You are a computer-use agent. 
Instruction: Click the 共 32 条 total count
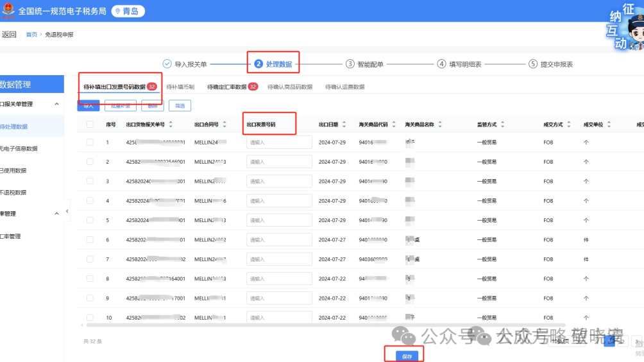pos(92,341)
